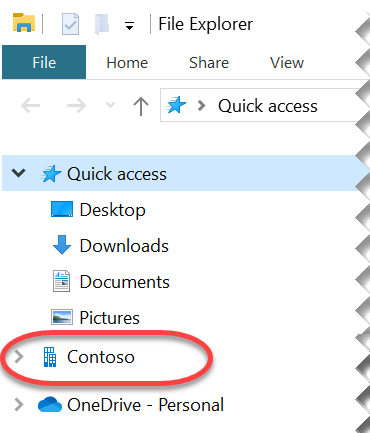Click Quick access text in address bar
The image size is (370, 433).
coord(268,106)
